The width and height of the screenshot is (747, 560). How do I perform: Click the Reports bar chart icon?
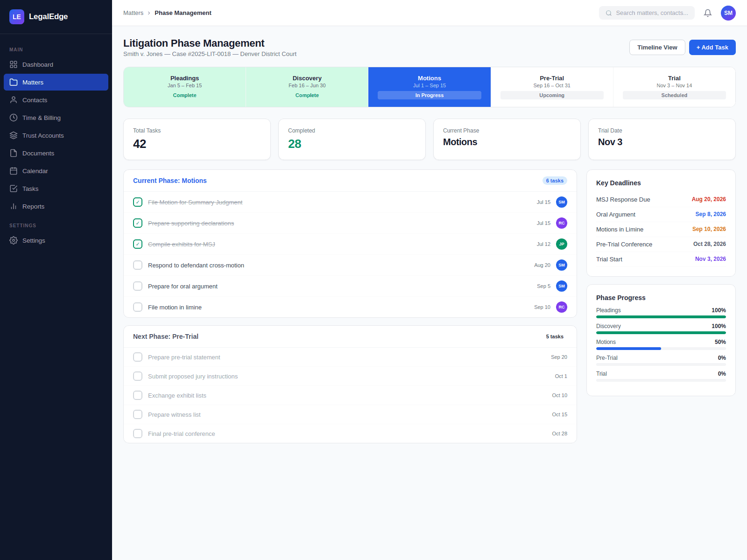point(14,206)
